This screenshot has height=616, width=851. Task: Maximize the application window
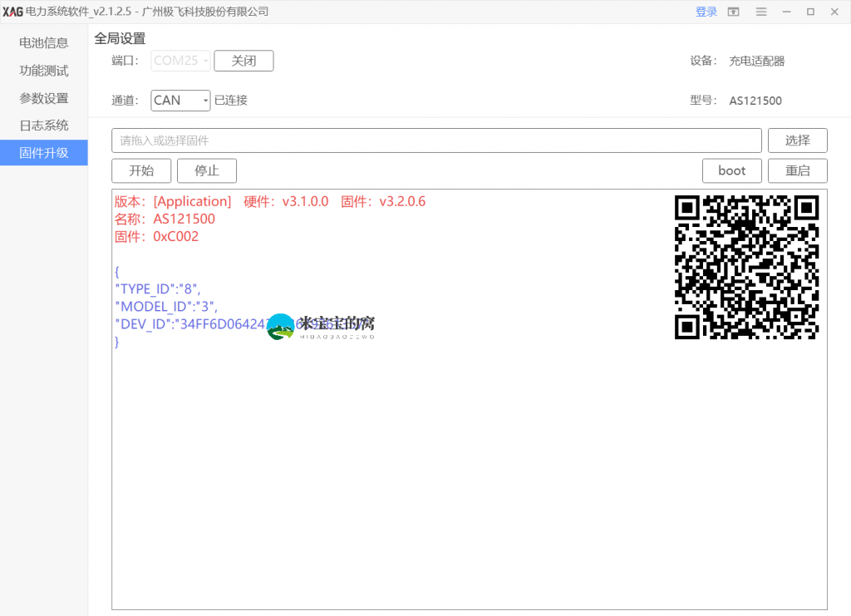[810, 12]
